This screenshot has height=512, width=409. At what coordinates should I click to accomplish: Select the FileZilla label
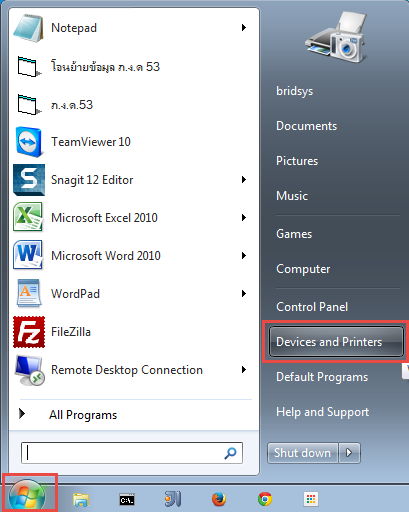(71, 332)
